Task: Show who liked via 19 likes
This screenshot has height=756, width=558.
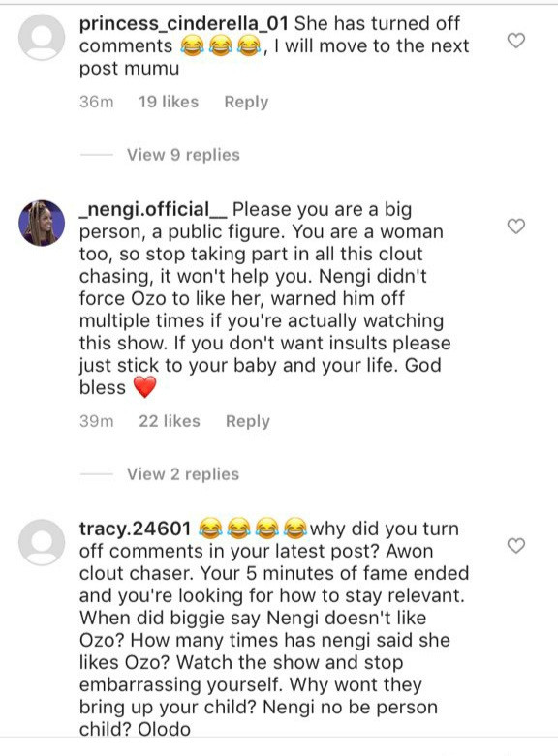Action: (169, 102)
